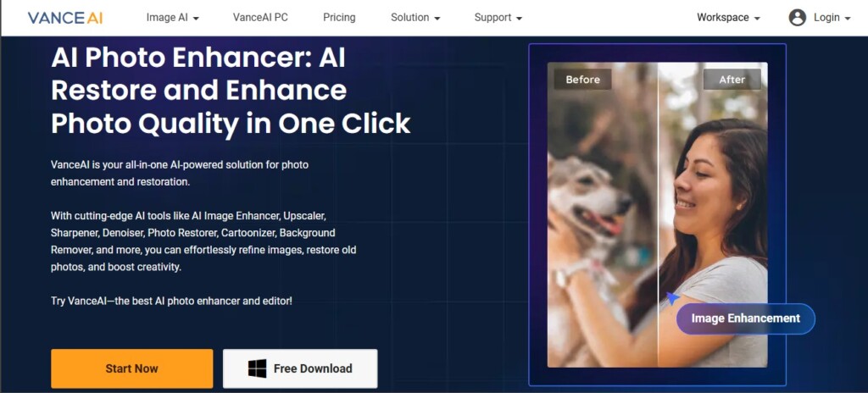Click the VanceAI logo
The height and width of the screenshot is (393, 868).
pos(65,18)
